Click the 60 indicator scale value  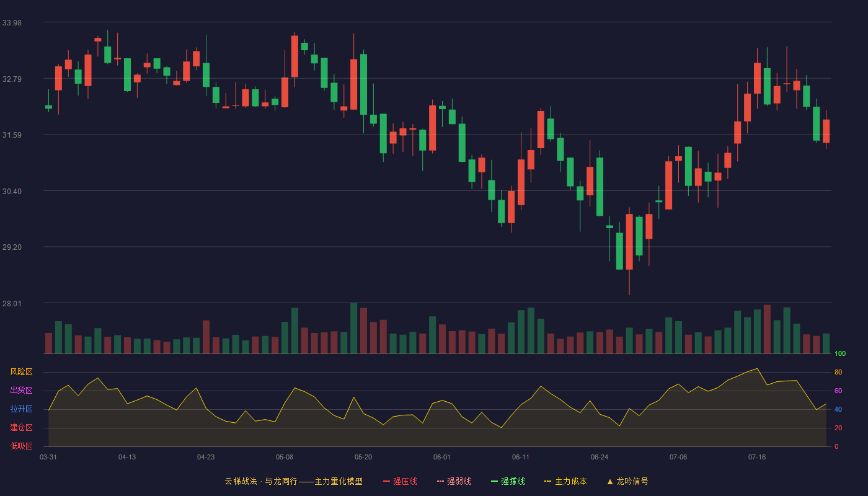coord(838,391)
